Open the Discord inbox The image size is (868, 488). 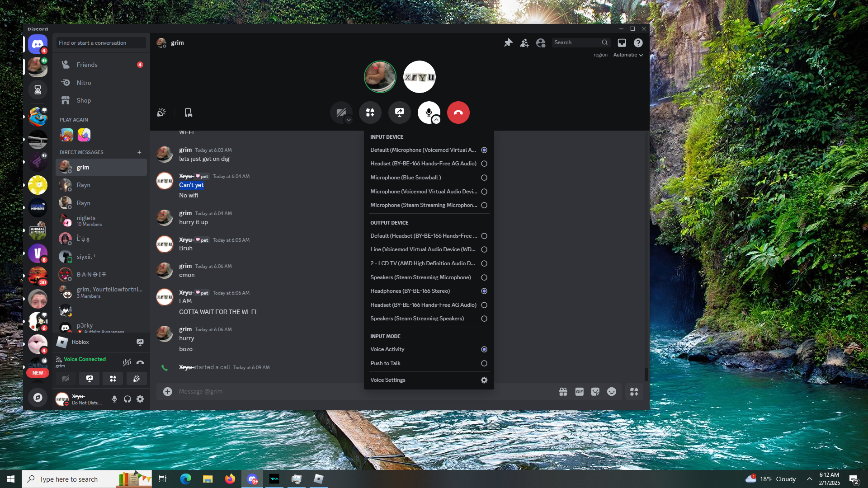(622, 42)
